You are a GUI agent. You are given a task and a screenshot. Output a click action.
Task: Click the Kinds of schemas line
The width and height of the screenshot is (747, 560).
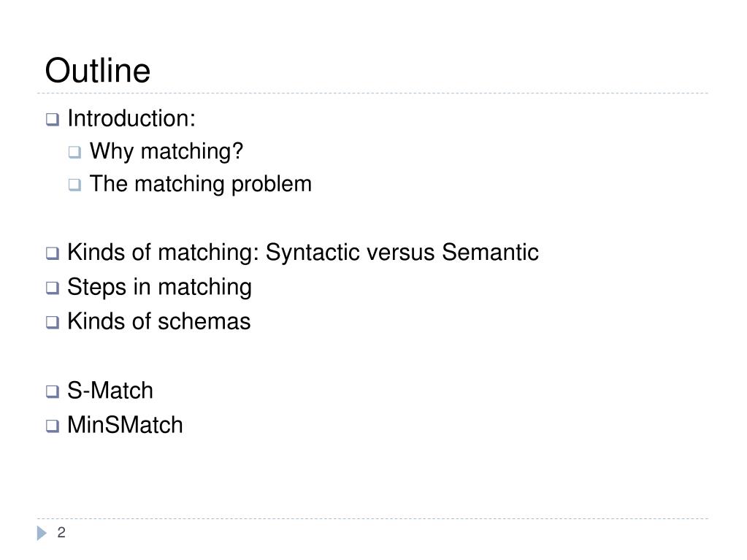[x=158, y=321]
